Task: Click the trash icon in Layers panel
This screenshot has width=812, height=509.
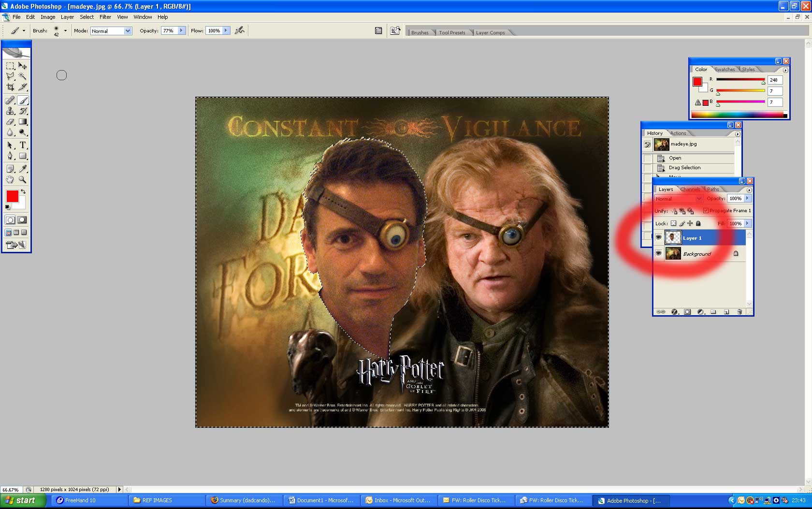Action: click(x=739, y=312)
